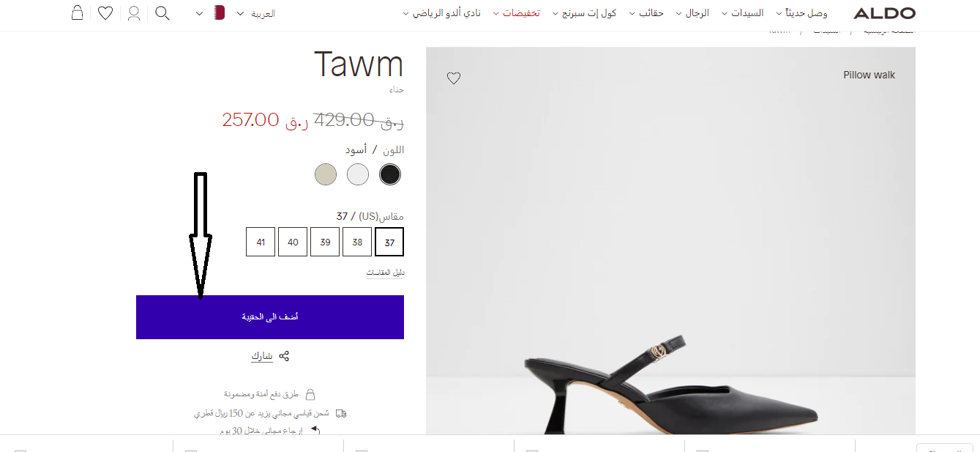Choose the beige color swatch
Image resolution: width=980 pixels, height=452 pixels.
point(326,174)
